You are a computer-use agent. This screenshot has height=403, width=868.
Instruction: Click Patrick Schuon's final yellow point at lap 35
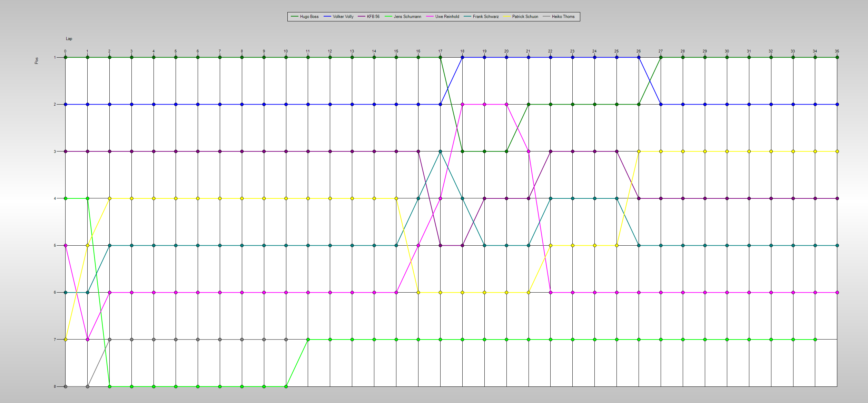coord(837,151)
